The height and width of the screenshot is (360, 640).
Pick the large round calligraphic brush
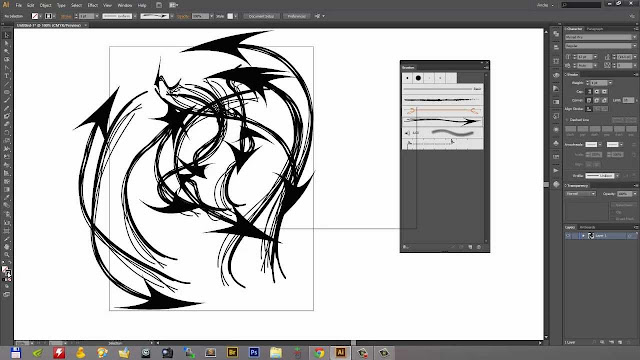click(x=418, y=78)
